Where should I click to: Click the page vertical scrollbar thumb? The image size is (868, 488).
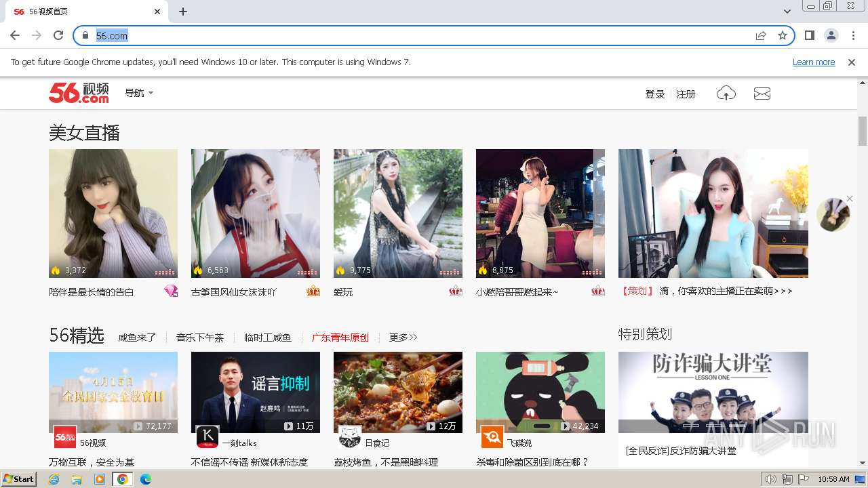(x=862, y=131)
